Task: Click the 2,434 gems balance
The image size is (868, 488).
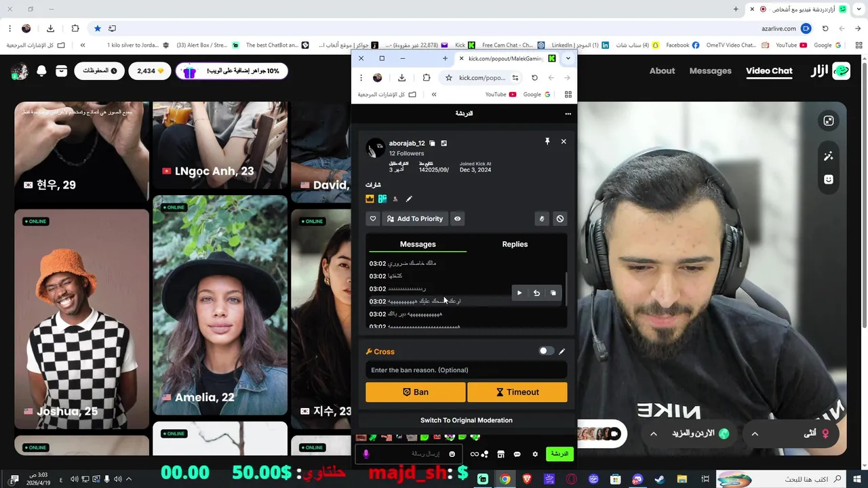Action: point(150,70)
